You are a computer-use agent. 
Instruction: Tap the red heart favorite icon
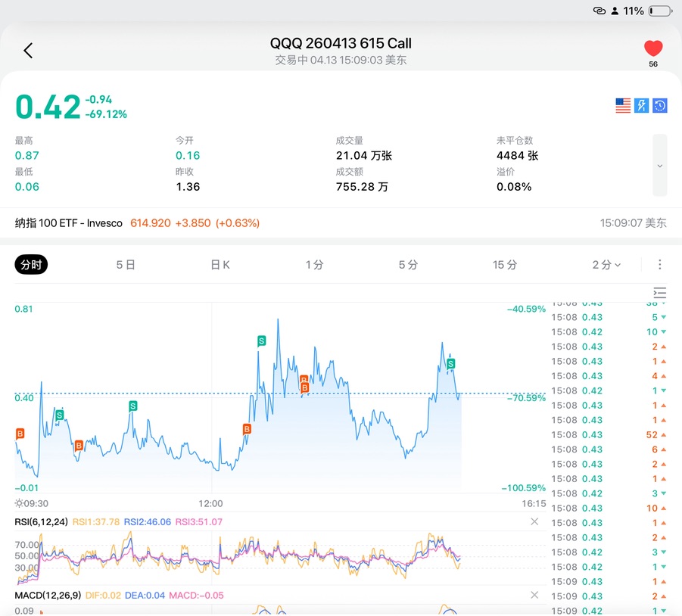pos(652,48)
